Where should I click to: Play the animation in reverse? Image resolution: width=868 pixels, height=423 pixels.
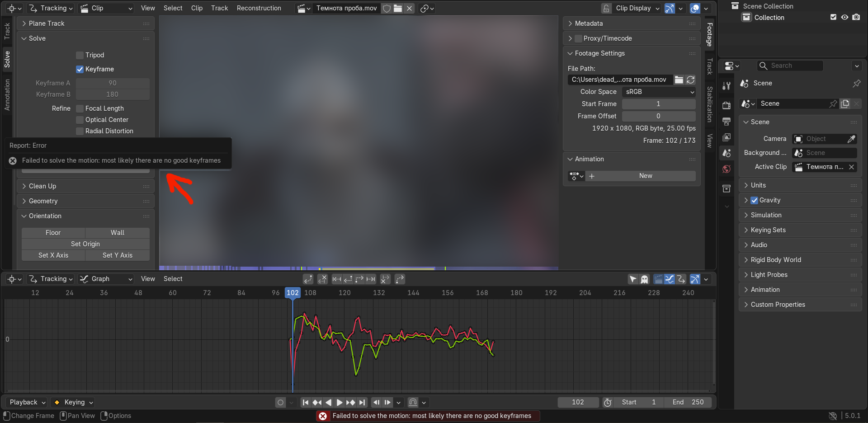(328, 402)
